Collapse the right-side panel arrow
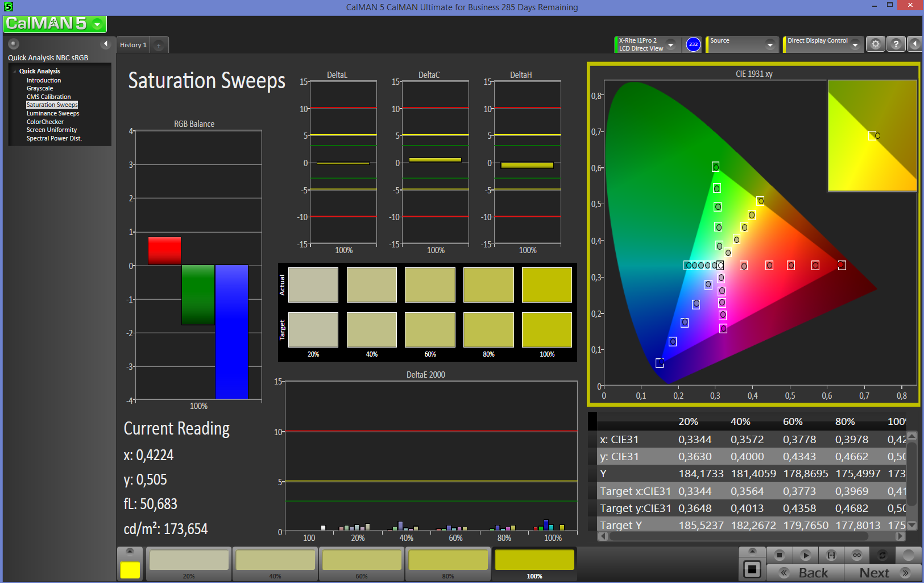The height and width of the screenshot is (583, 924). click(914, 44)
